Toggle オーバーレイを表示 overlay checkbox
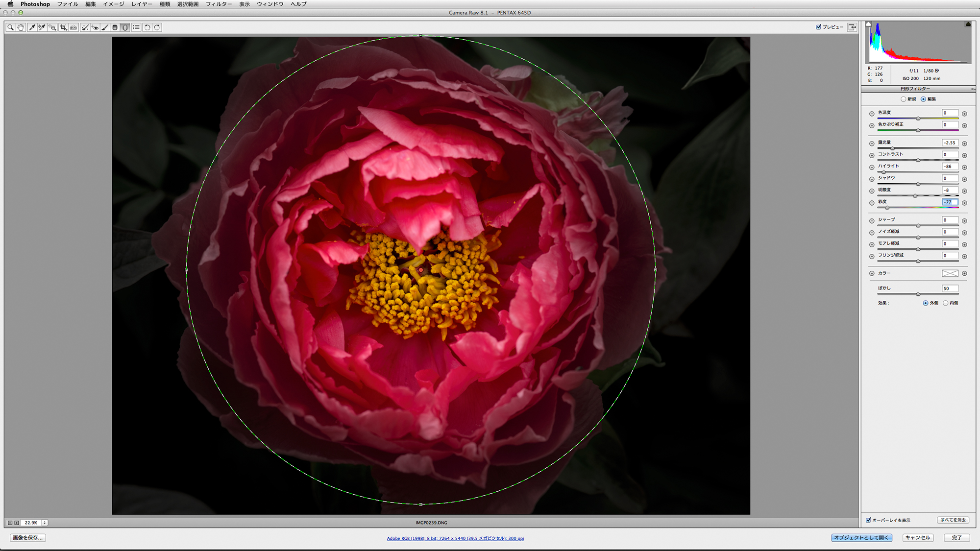 click(x=868, y=520)
